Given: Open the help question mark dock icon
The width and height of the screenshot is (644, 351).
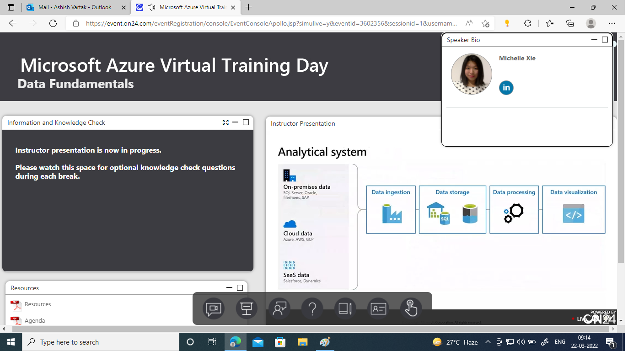Looking at the screenshot, I should [x=312, y=309].
